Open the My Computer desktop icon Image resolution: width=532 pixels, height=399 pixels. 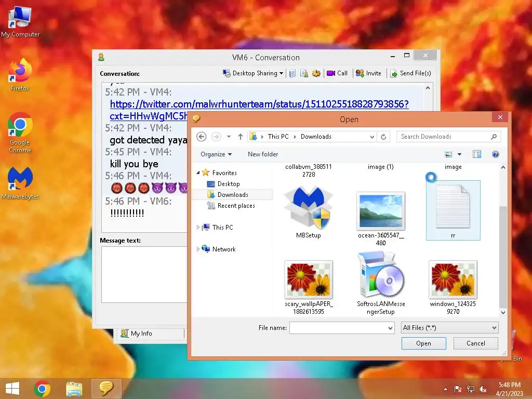[20, 22]
